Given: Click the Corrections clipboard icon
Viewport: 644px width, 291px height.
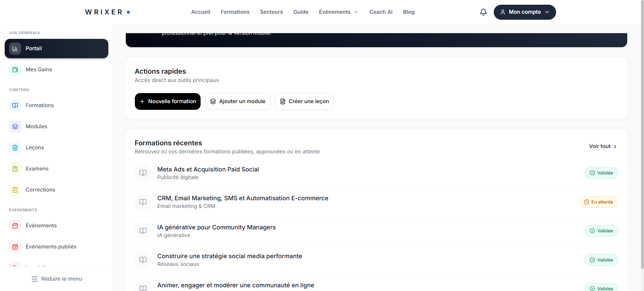Looking at the screenshot, I should coord(15,190).
